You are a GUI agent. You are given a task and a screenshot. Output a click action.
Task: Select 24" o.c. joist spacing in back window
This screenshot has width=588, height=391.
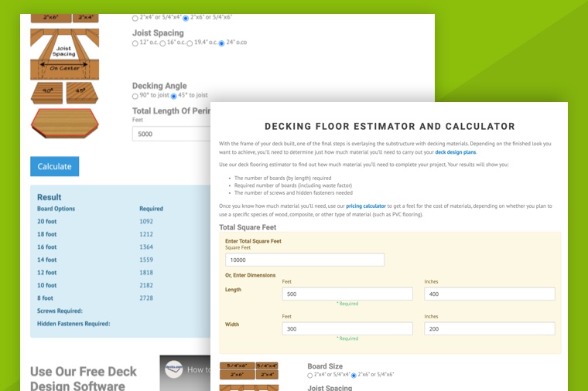click(x=221, y=43)
